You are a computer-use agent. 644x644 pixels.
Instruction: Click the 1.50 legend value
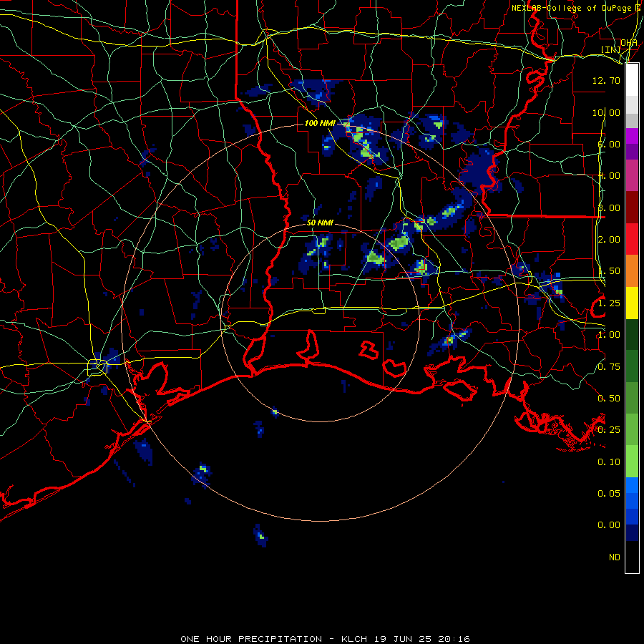click(609, 271)
